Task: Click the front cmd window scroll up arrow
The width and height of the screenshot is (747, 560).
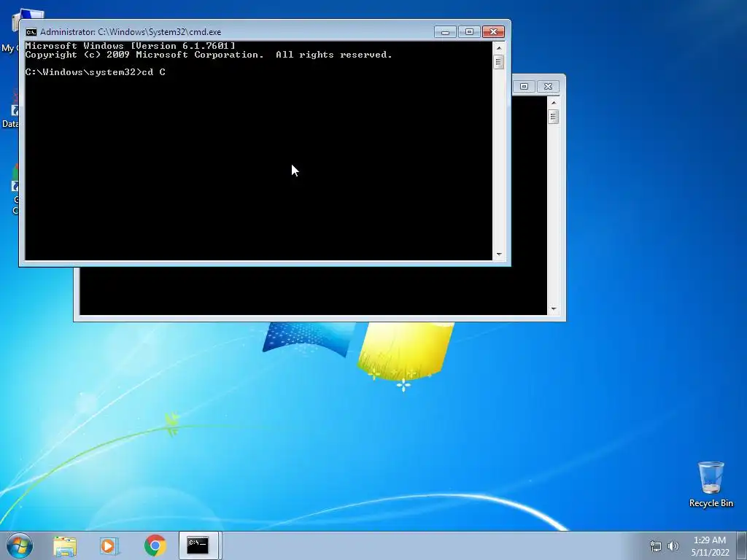Action: coord(499,47)
